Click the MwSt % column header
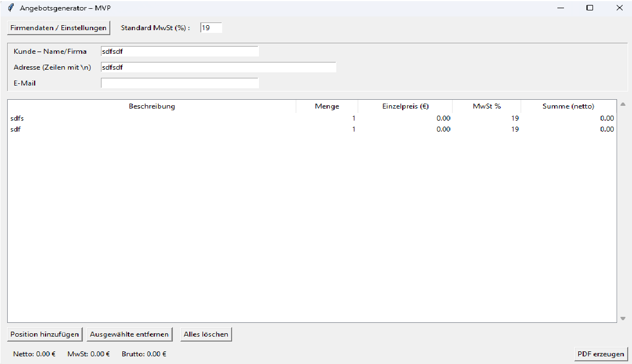The width and height of the screenshot is (632, 364). (x=487, y=106)
